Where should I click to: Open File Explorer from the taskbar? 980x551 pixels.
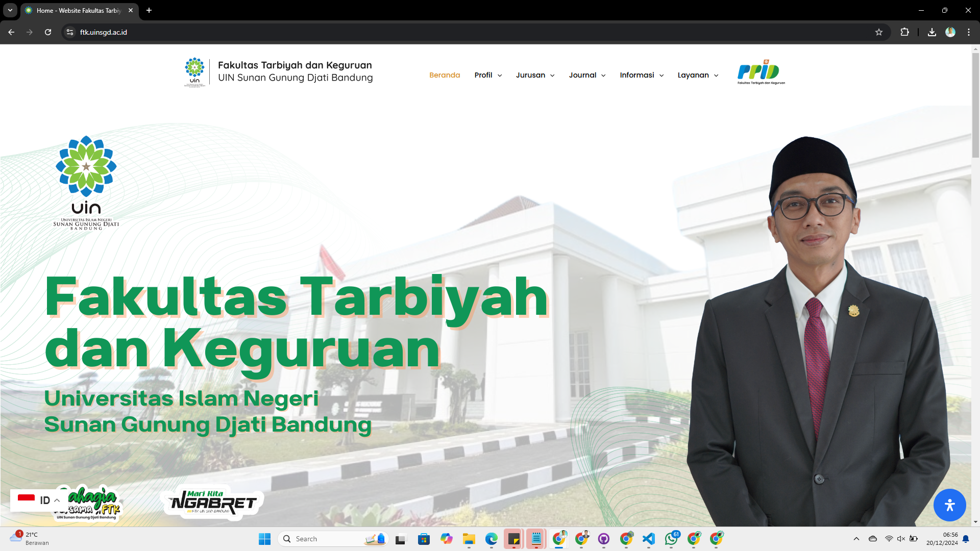tap(469, 539)
